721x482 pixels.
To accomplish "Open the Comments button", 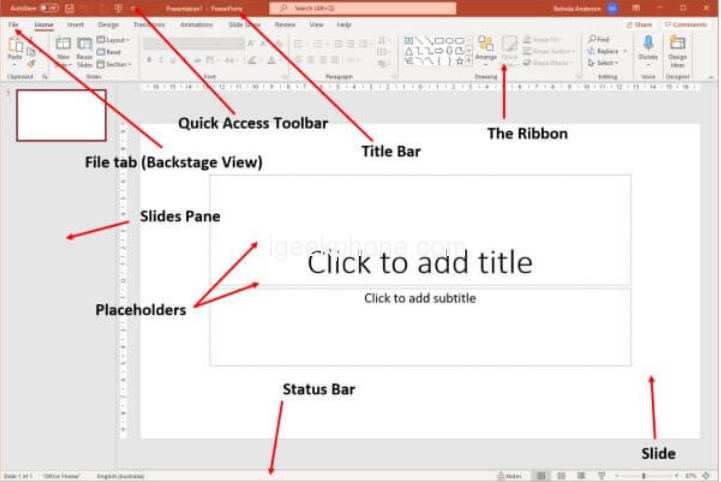I will click(686, 24).
